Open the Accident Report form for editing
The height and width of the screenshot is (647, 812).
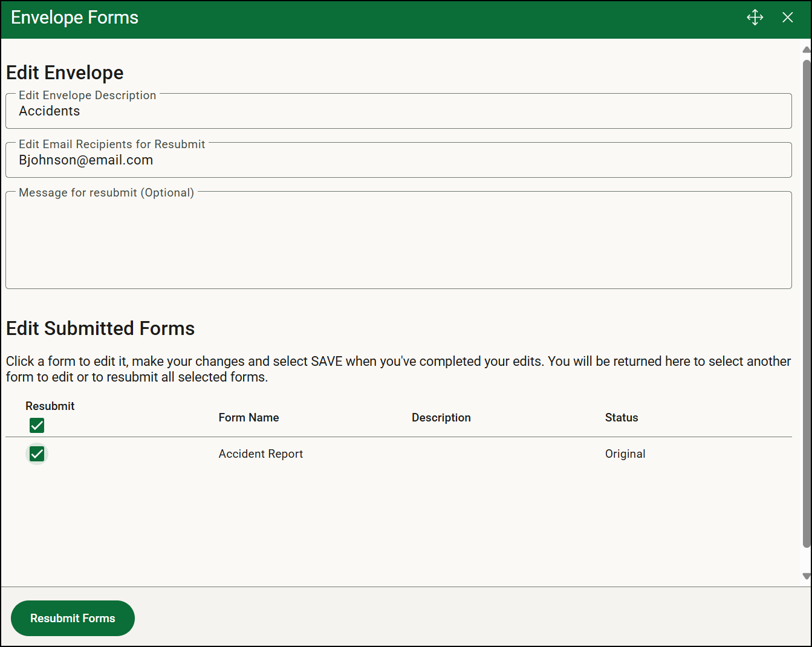pos(261,454)
